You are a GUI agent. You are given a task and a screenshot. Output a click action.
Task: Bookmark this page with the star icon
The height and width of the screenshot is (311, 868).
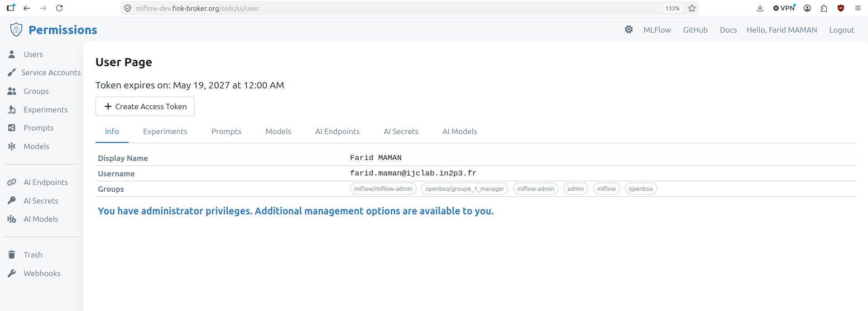(x=692, y=8)
